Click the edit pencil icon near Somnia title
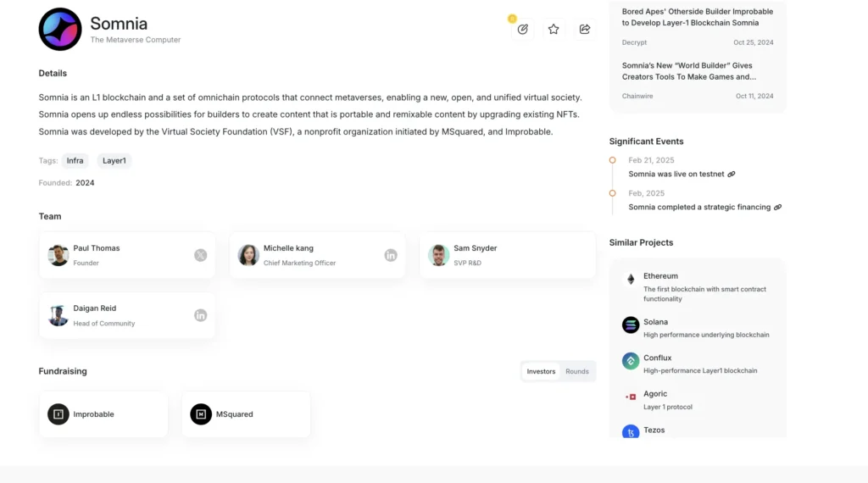The width and height of the screenshot is (868, 483). point(523,29)
